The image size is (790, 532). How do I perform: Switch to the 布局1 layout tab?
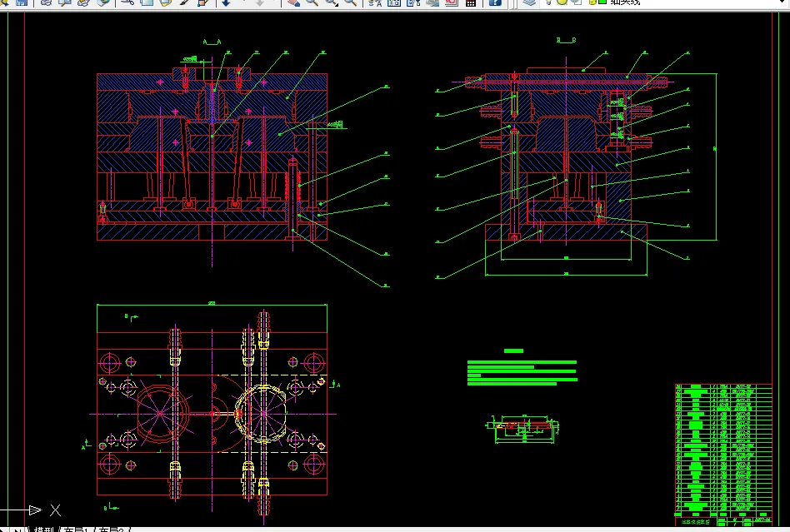[77, 529]
